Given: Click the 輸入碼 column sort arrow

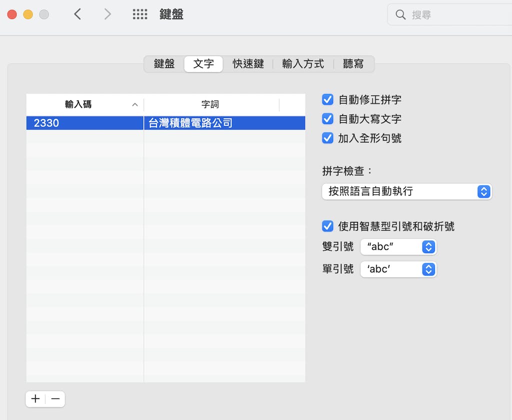Looking at the screenshot, I should pos(134,105).
